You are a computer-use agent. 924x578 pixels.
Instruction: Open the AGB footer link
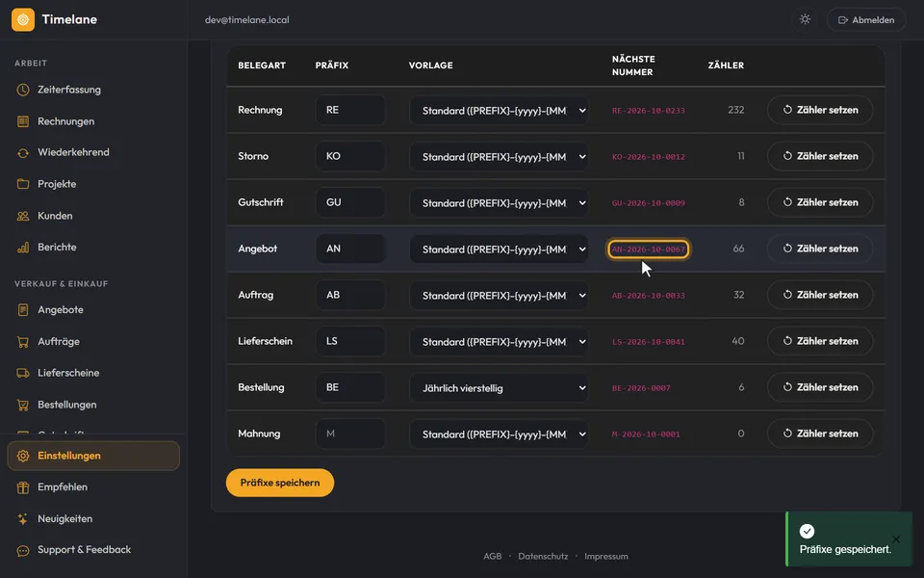coord(493,556)
